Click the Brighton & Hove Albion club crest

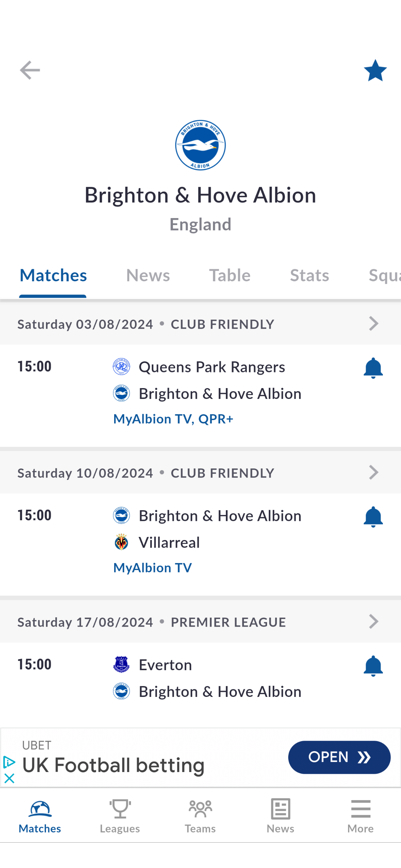[x=200, y=145]
